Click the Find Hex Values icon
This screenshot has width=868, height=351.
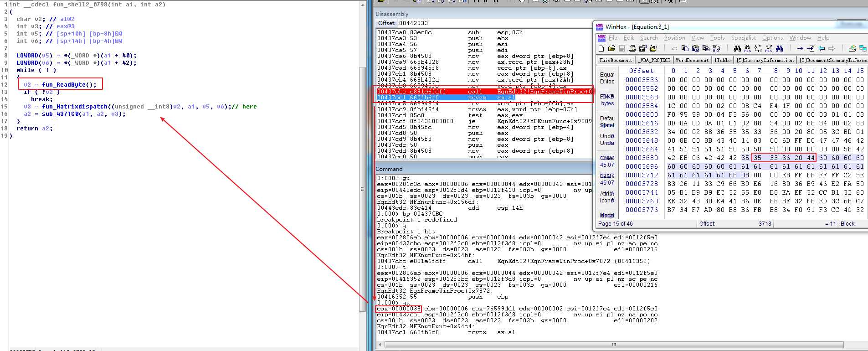coord(748,48)
